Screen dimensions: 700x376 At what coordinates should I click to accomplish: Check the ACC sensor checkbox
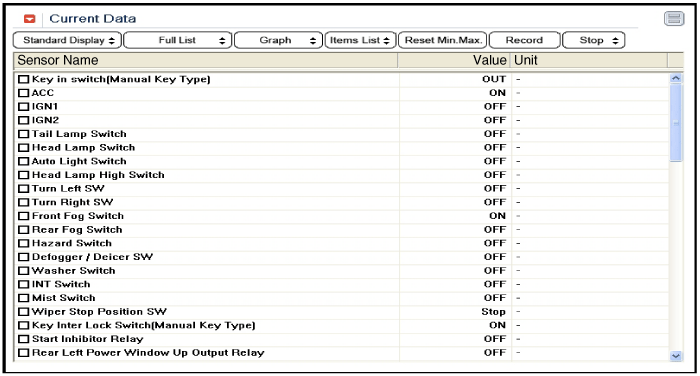[x=23, y=93]
